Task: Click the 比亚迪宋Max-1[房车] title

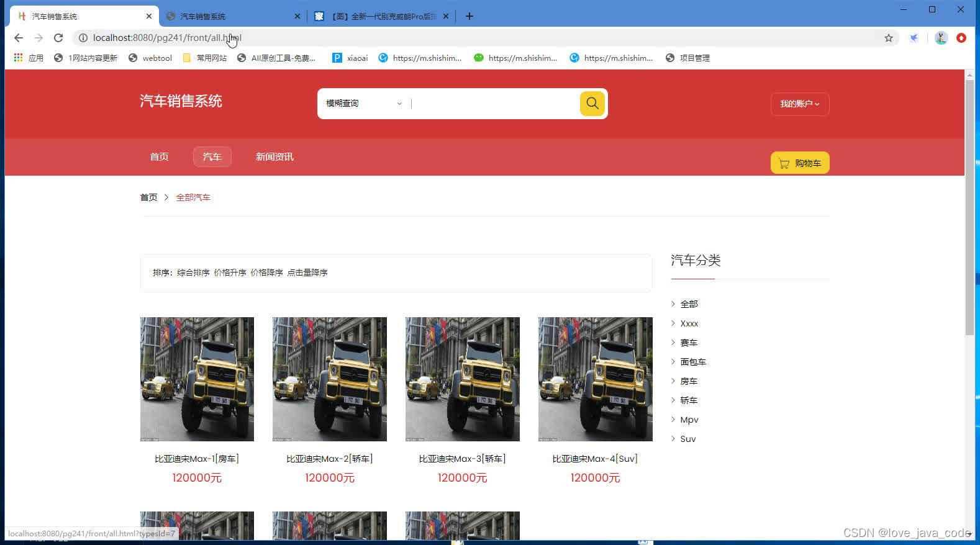Action: tap(197, 459)
